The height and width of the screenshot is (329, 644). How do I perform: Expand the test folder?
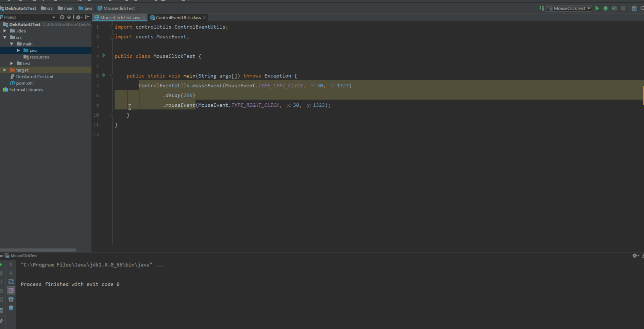pyautogui.click(x=12, y=64)
